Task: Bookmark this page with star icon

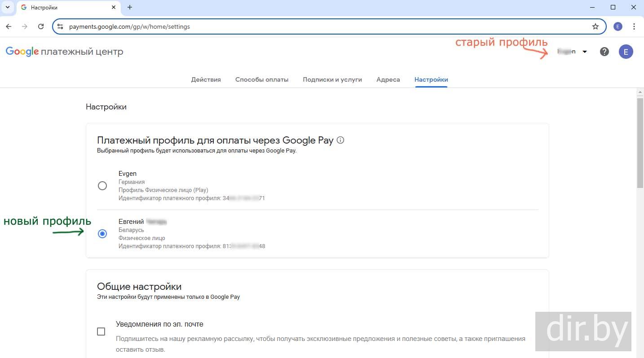Action: 595,26
